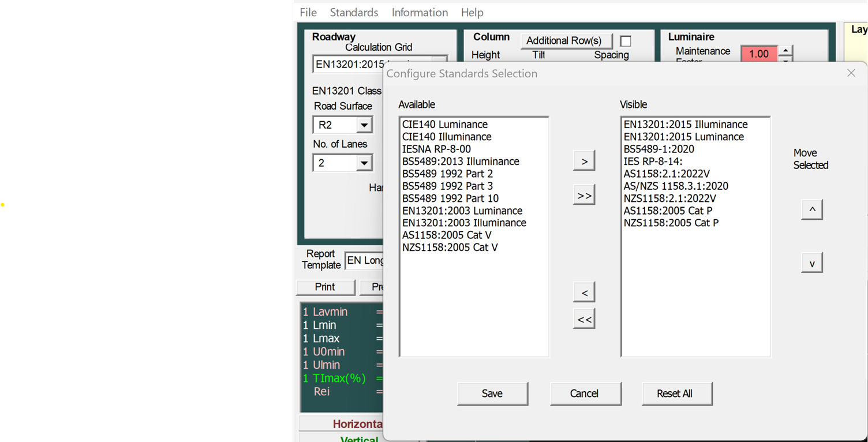
Task: Open the Information menu
Action: (x=420, y=12)
